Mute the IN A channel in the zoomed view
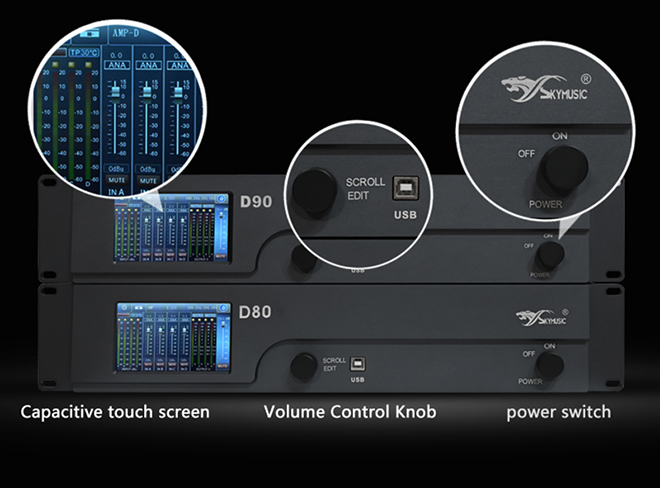This screenshot has height=488, width=660. 116,180
